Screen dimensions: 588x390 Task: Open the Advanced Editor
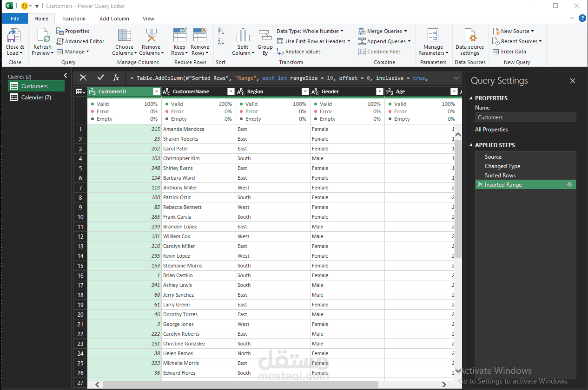80,41
